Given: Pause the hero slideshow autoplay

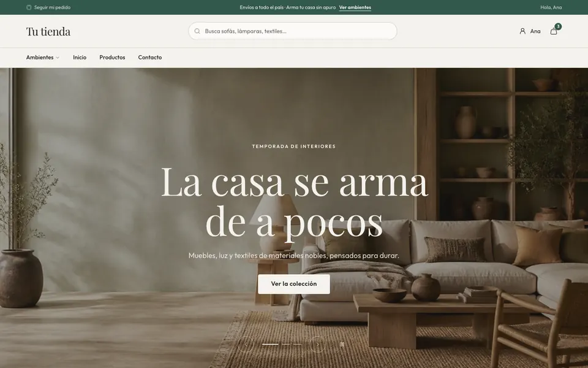Looking at the screenshot, I should point(342,344).
